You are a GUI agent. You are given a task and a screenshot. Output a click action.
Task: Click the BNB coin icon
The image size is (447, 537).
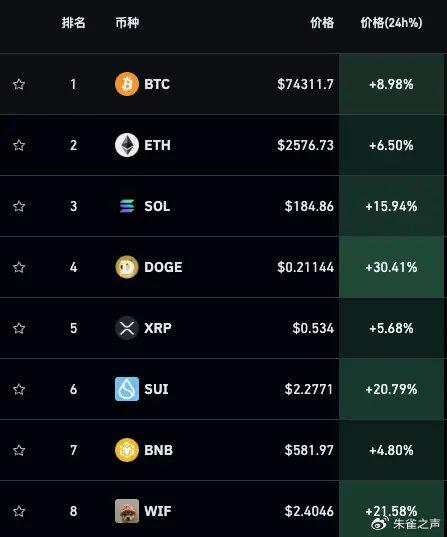coord(127,450)
